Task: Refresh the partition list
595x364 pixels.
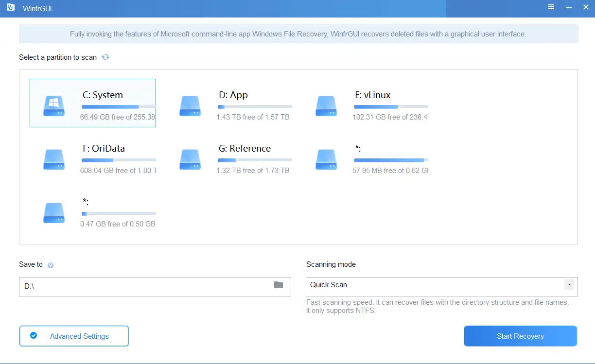Action: 105,57
